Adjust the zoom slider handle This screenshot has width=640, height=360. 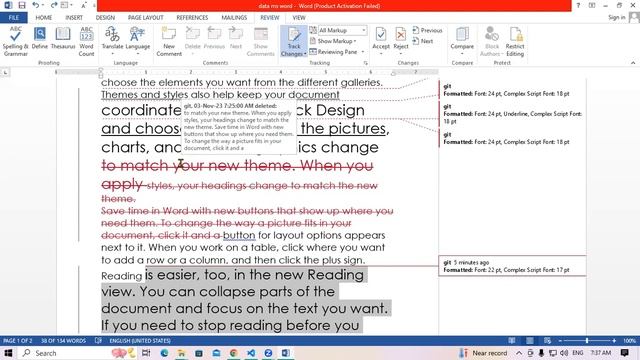(587, 340)
